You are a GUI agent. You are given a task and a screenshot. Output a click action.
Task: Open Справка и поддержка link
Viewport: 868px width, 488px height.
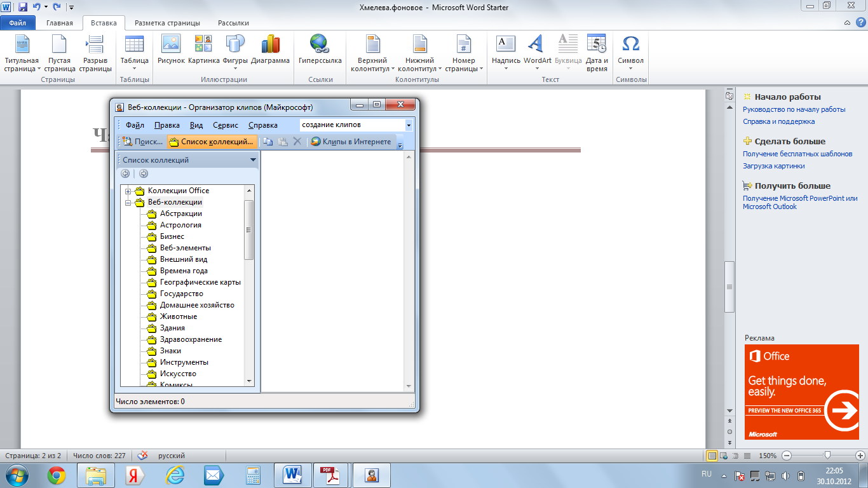(779, 121)
